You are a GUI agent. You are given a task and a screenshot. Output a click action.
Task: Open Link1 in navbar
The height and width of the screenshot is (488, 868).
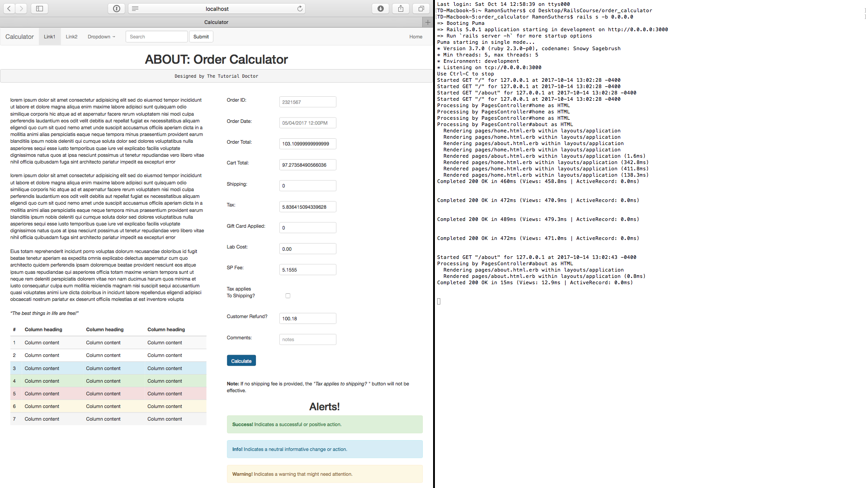pos(49,37)
